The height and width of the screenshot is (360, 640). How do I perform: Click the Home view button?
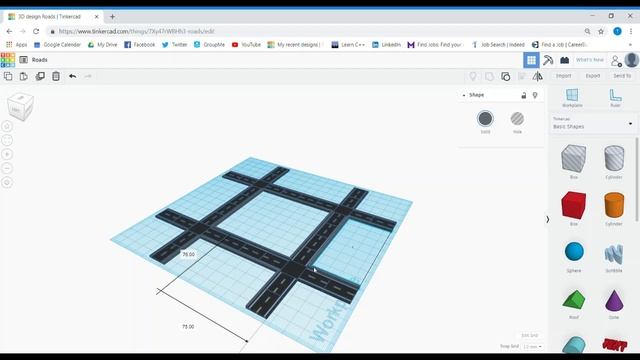pos(7,126)
